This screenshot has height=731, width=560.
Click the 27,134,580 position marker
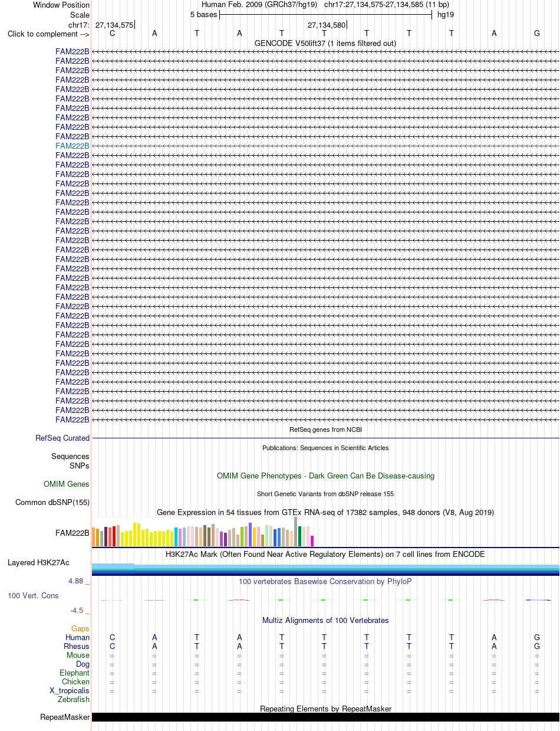tap(327, 25)
